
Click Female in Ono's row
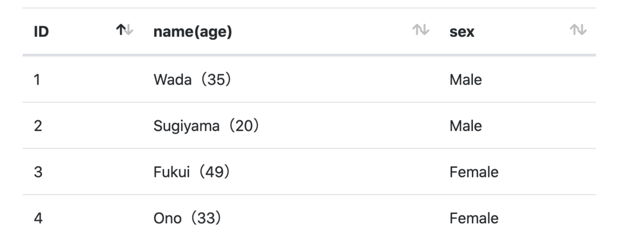pos(474,218)
